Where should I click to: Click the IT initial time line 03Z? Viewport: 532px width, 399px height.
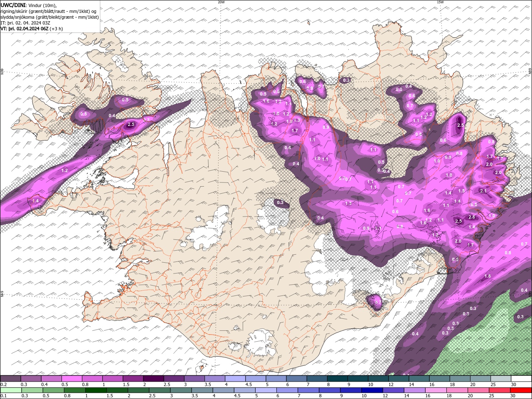25,23
